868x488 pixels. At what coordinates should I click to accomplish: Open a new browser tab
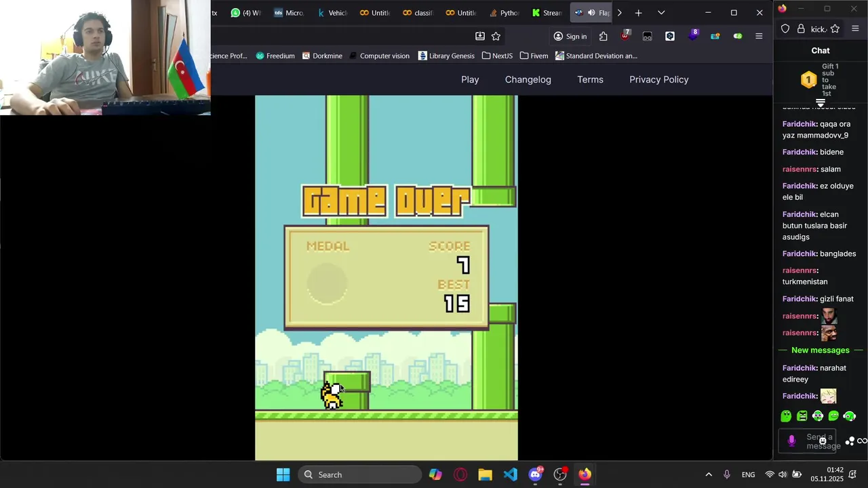[638, 13]
